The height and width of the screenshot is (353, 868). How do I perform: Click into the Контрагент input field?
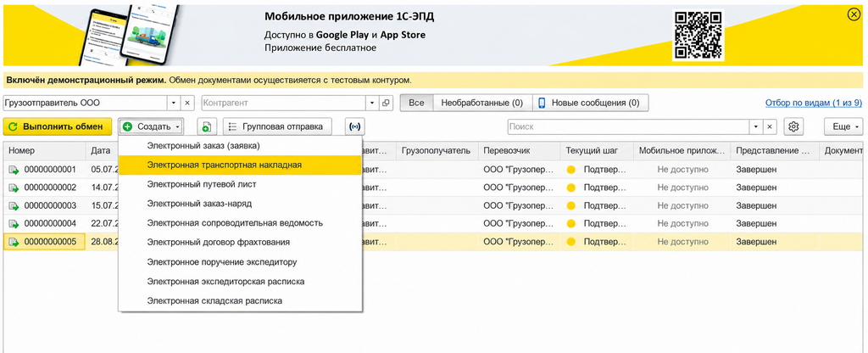tap(284, 103)
